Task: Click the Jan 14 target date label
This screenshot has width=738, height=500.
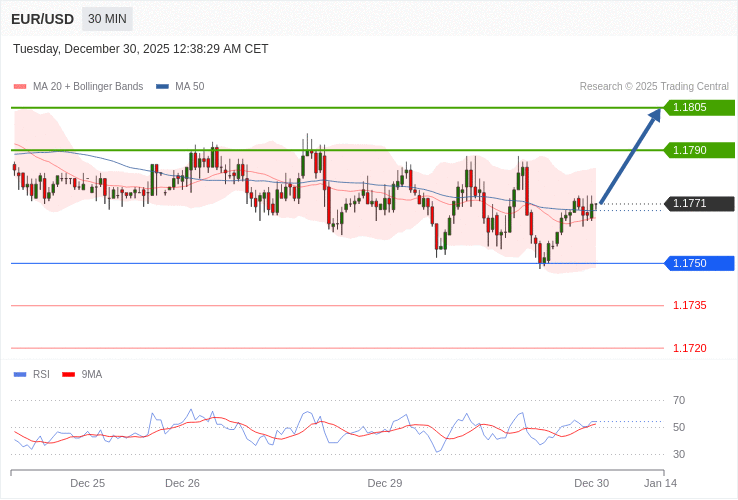Action: point(660,483)
